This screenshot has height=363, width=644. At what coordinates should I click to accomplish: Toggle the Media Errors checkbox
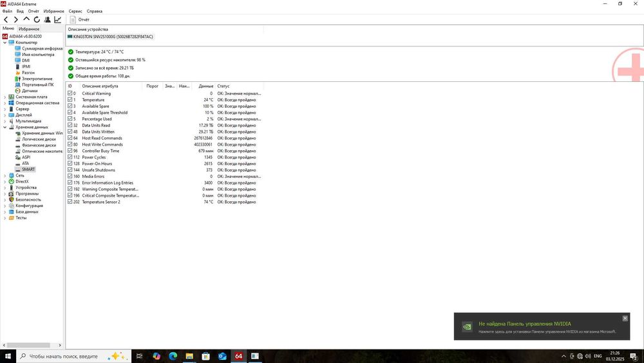pos(70,176)
